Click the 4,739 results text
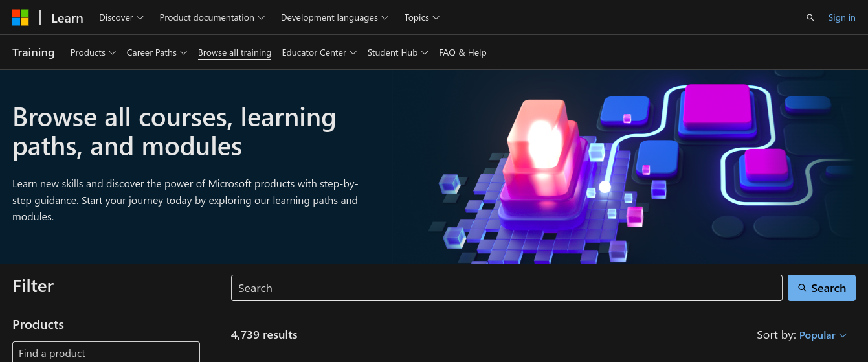 pos(264,335)
